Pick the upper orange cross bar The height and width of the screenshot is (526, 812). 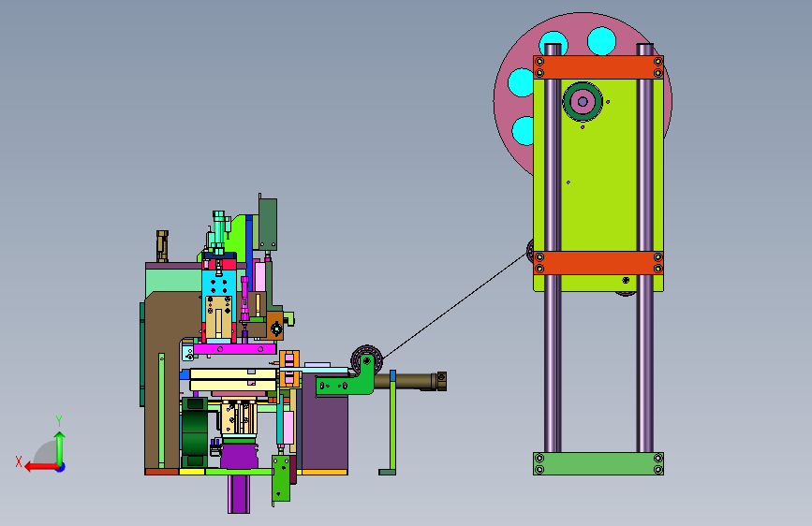click(598, 66)
